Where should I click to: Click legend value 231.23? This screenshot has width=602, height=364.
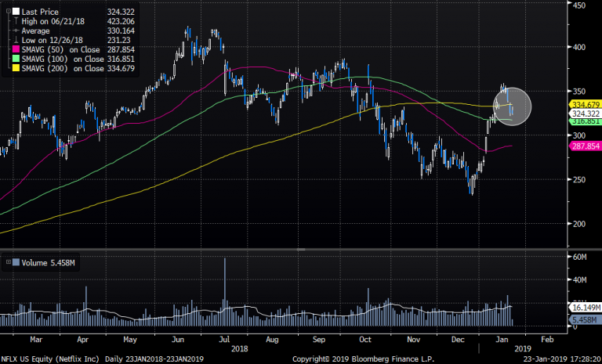coord(118,40)
